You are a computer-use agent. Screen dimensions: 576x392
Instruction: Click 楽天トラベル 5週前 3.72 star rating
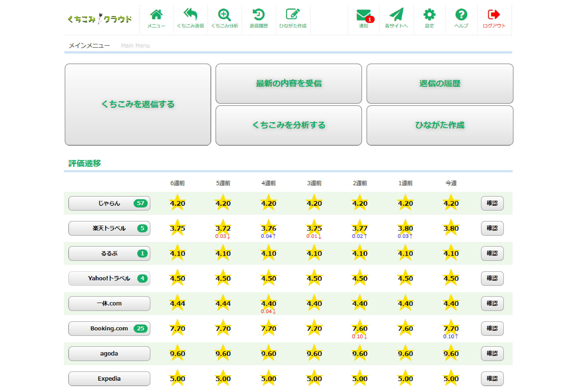[223, 228]
